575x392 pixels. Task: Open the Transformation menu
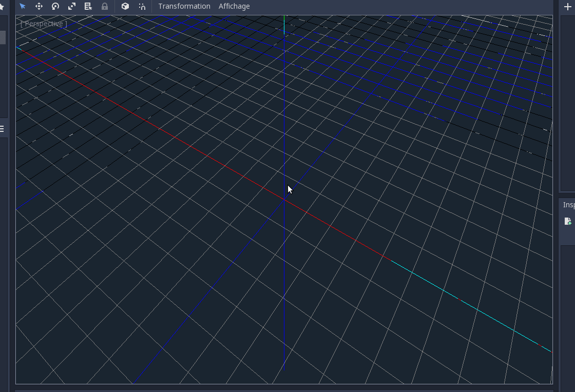184,6
